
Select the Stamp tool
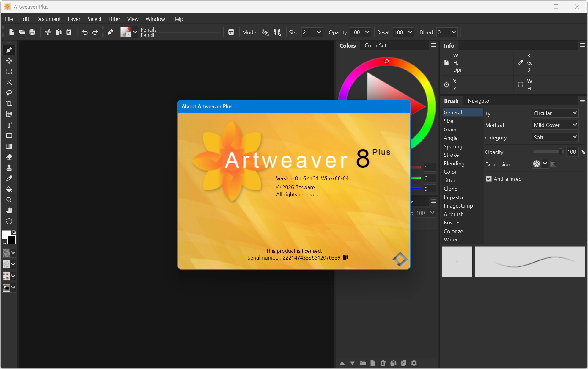pyautogui.click(x=9, y=168)
